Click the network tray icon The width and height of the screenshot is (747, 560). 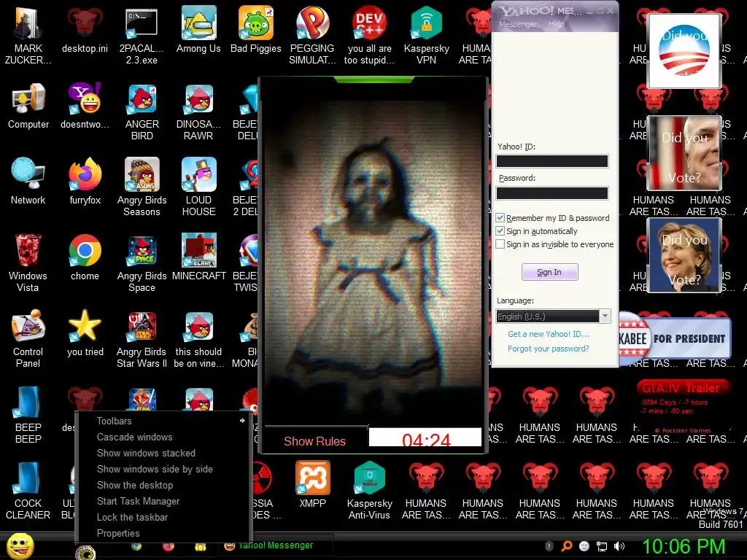[602, 546]
